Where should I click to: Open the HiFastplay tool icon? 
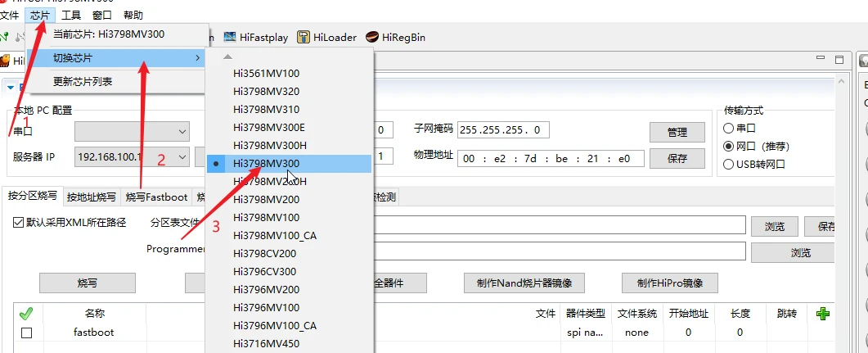pyautogui.click(x=230, y=37)
